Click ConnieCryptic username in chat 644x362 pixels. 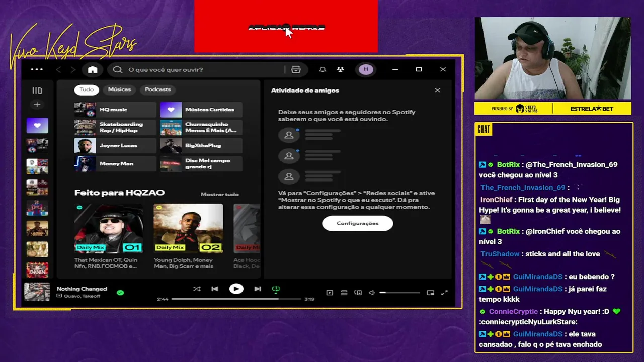point(513,312)
